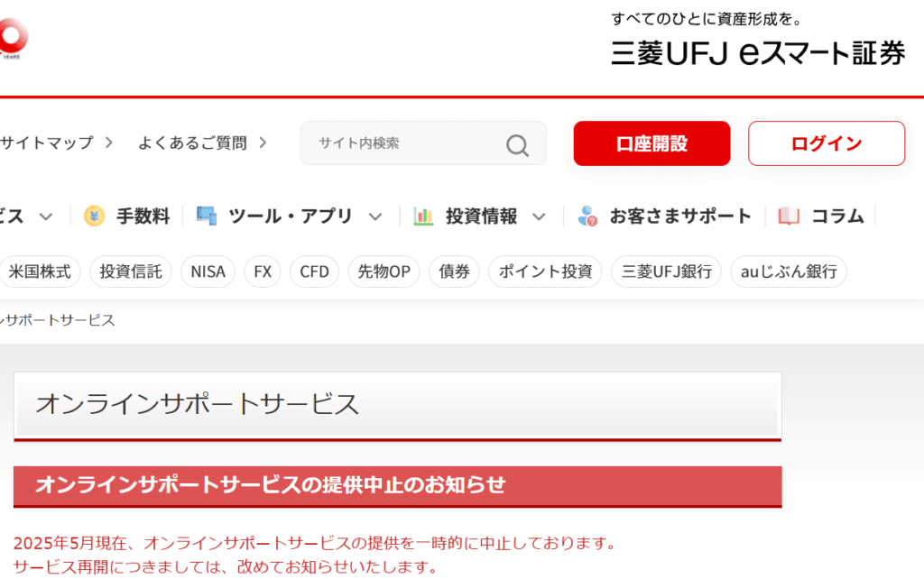924x579 pixels.
Task: Select the auじぶん銀行 category pill
Action: pos(789,271)
